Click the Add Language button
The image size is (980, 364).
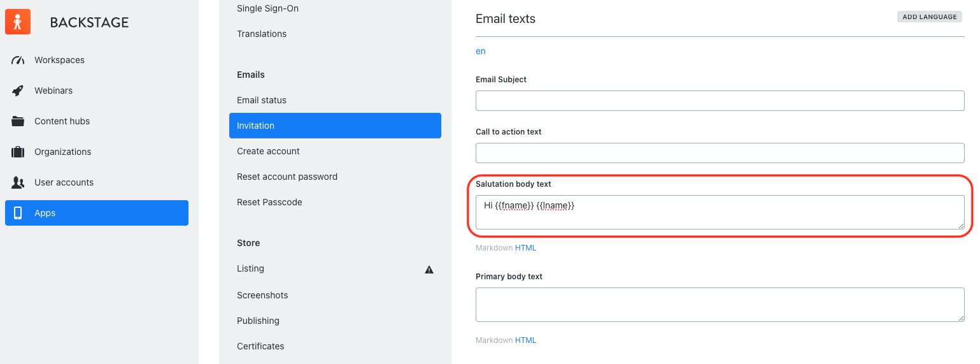pyautogui.click(x=930, y=17)
